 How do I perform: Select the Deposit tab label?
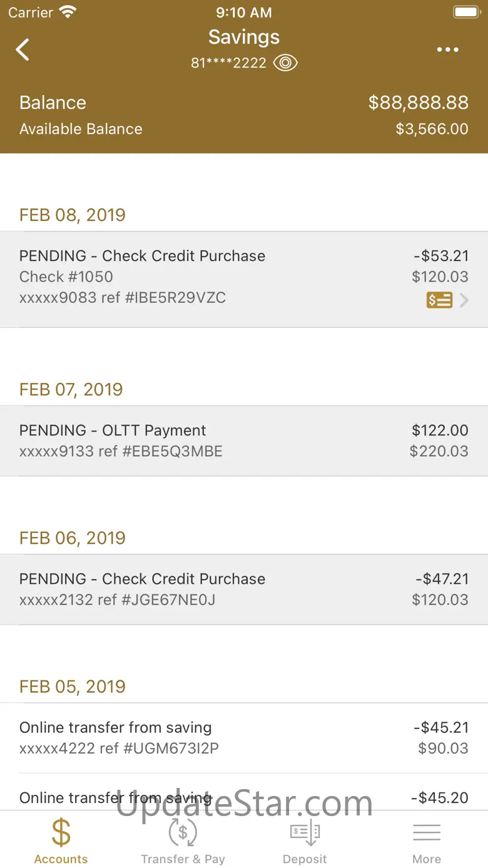(305, 859)
